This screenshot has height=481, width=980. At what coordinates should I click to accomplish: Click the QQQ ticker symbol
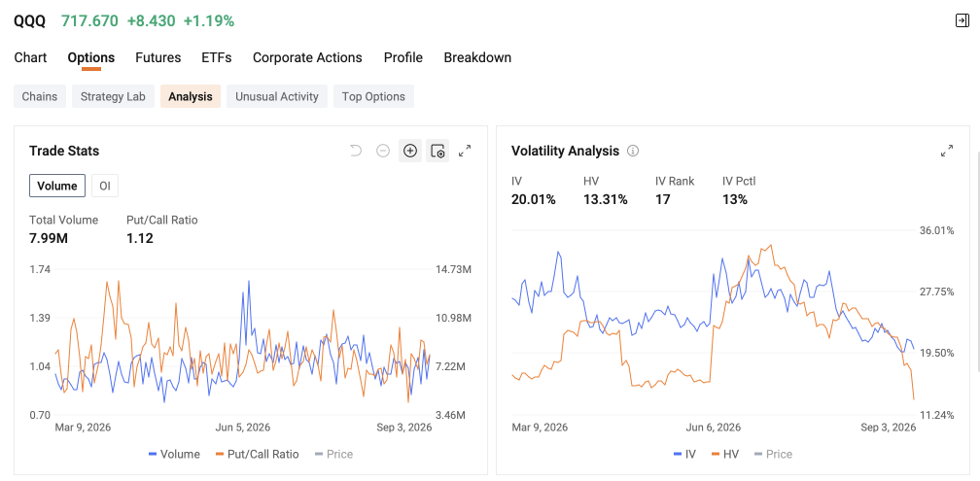coord(29,20)
